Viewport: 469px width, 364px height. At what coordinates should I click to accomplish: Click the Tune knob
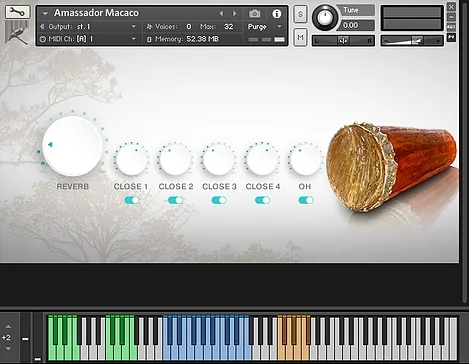coord(325,17)
